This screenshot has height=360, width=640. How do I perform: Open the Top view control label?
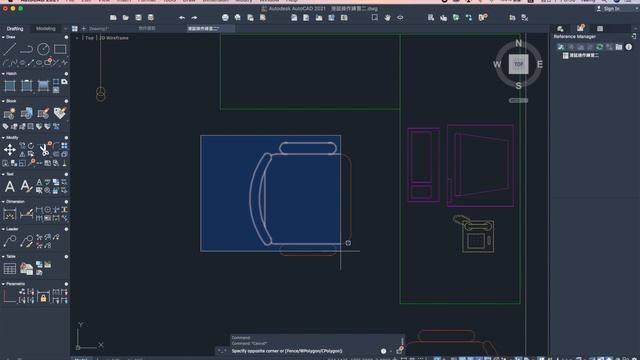[x=89, y=38]
